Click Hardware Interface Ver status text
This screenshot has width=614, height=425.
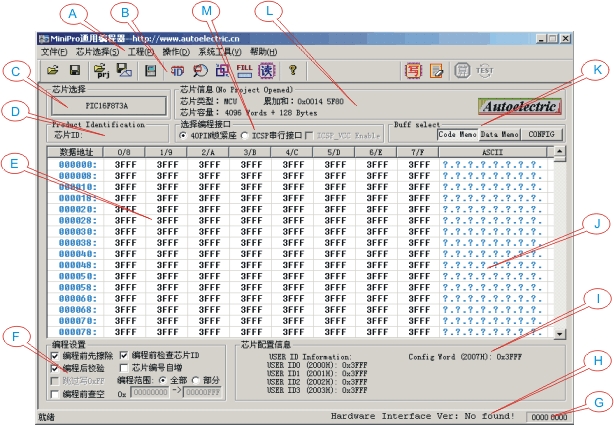(423, 416)
